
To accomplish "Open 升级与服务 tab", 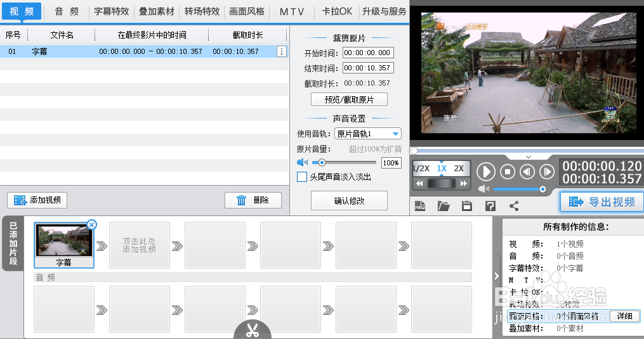I will click(384, 11).
